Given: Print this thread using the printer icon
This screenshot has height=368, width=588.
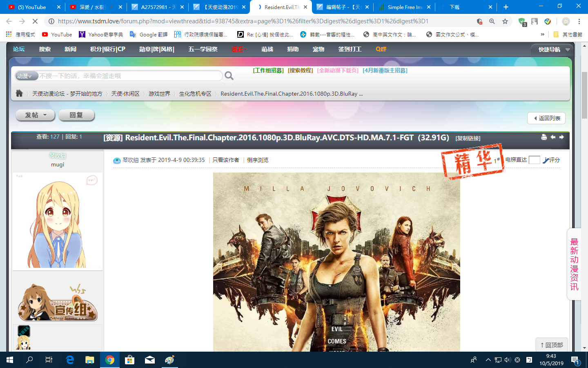Looking at the screenshot, I should pyautogui.click(x=544, y=137).
